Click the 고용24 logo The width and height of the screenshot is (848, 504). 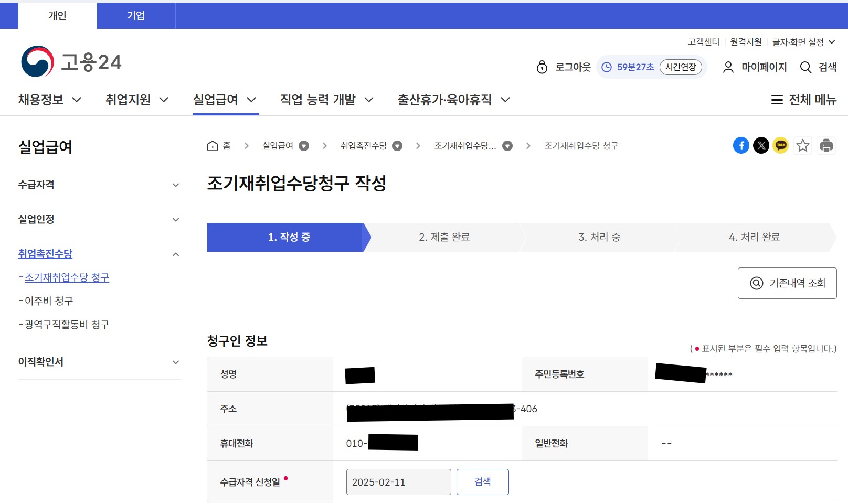coord(71,62)
